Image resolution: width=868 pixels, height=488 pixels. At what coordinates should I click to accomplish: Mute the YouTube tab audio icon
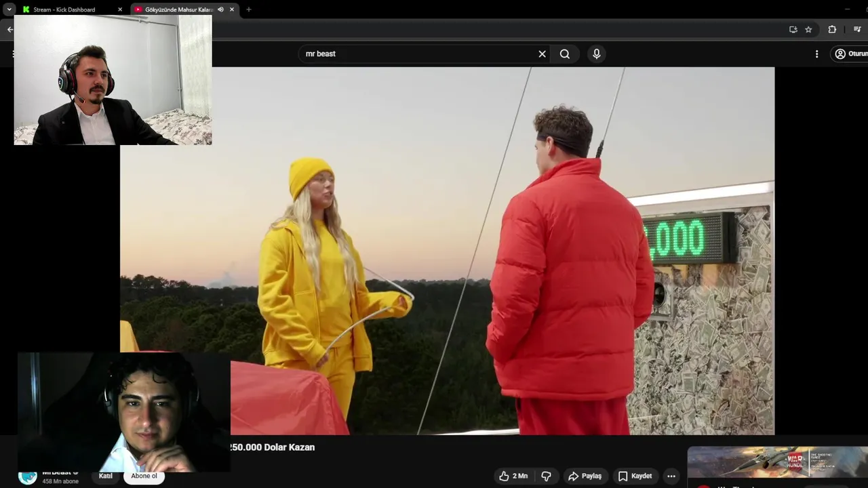click(220, 9)
